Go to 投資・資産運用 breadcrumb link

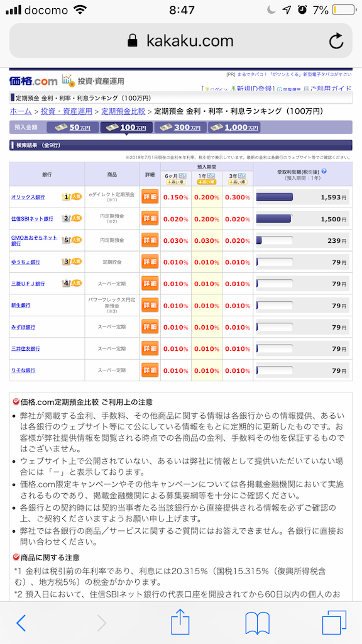(67, 111)
